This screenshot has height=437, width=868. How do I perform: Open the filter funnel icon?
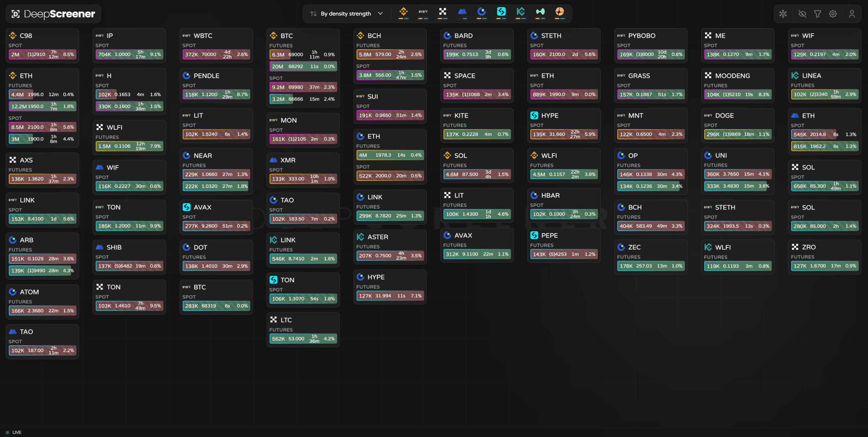(x=818, y=14)
